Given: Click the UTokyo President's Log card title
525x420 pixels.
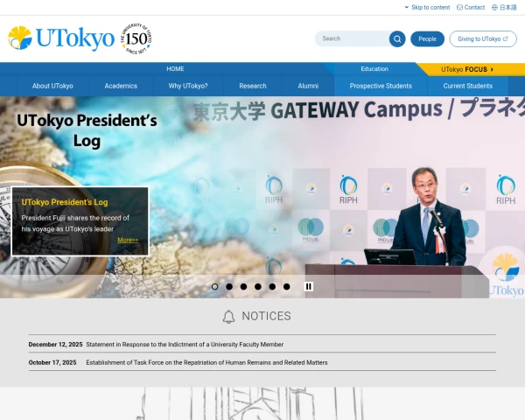Looking at the screenshot, I should tap(65, 202).
